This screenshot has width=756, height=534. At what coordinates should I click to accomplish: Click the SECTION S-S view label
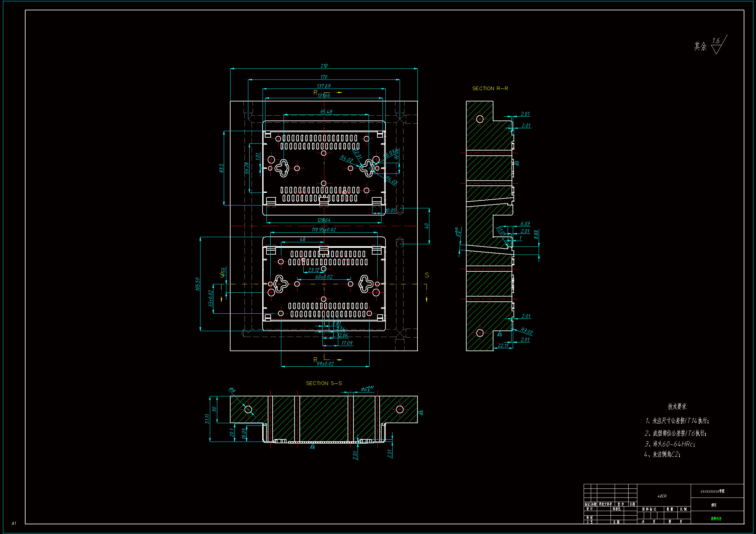coord(324,383)
